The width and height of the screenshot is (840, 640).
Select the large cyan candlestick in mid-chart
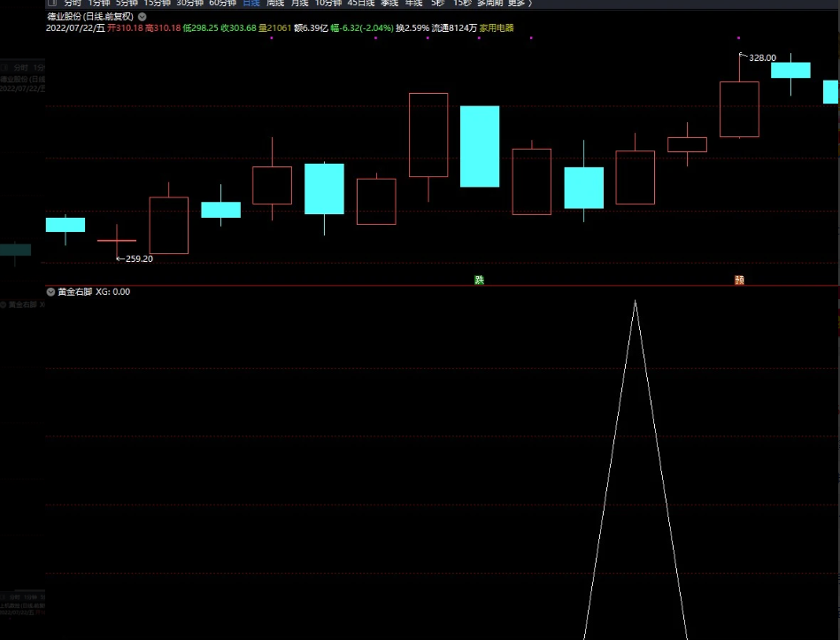coord(480,146)
